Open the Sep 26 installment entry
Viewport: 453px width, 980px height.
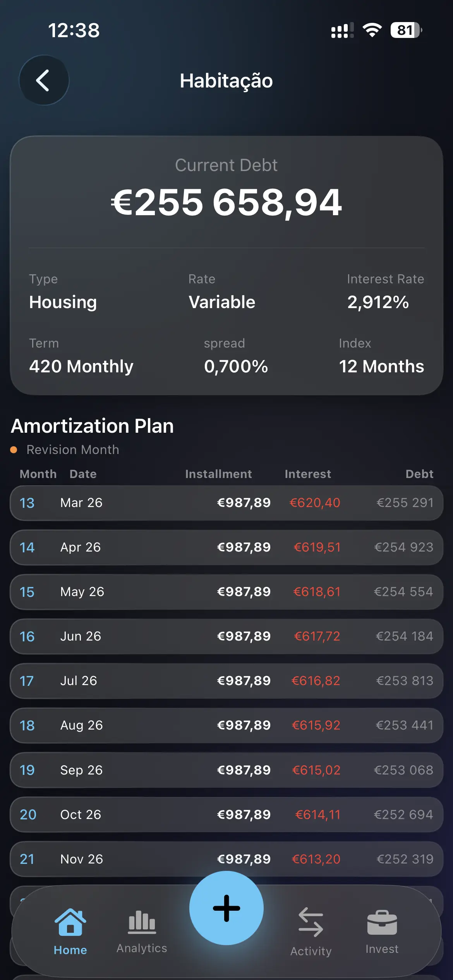tap(226, 770)
